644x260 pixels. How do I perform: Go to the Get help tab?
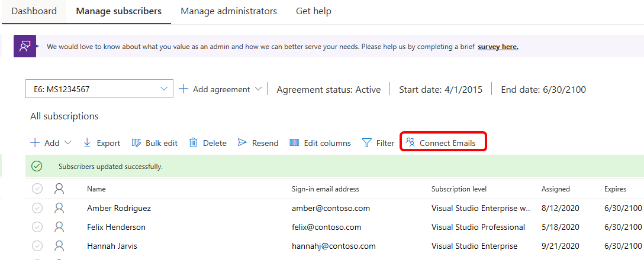point(314,11)
